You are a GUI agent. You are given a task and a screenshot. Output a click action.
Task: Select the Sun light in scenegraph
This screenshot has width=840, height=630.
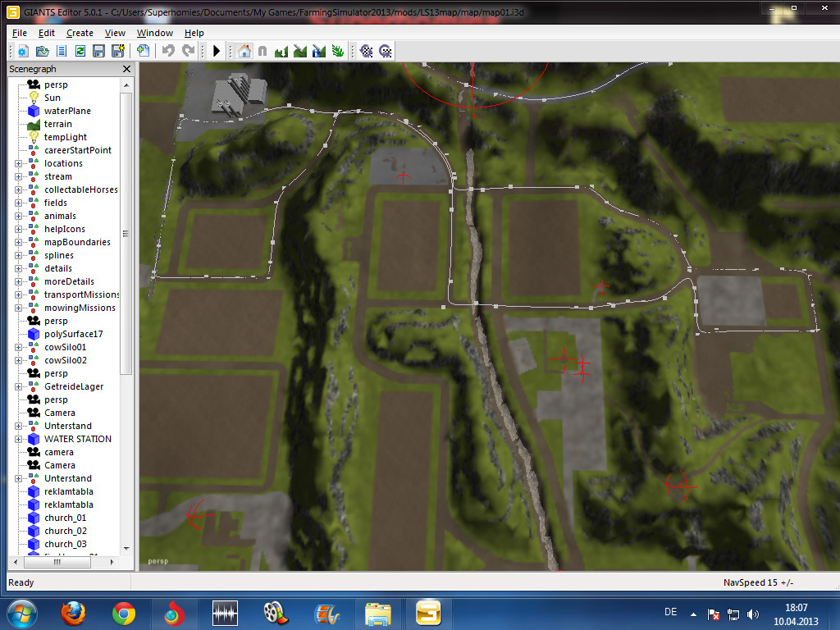pyautogui.click(x=52, y=98)
